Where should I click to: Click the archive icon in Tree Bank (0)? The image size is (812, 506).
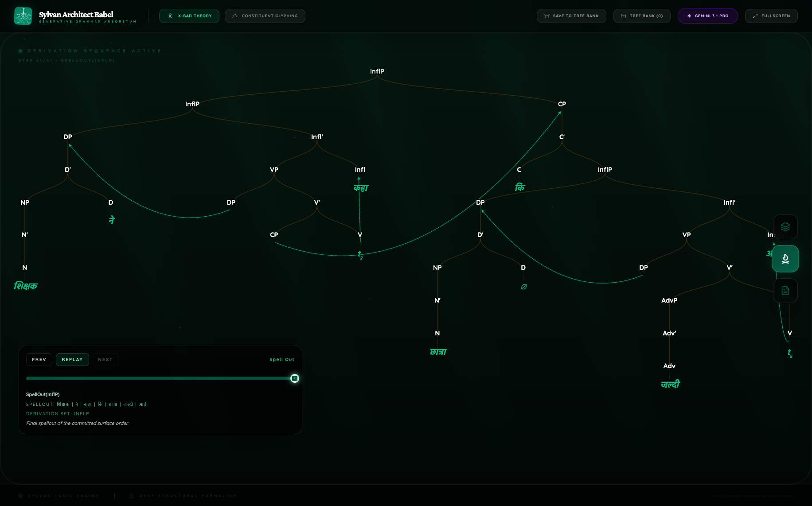click(624, 16)
